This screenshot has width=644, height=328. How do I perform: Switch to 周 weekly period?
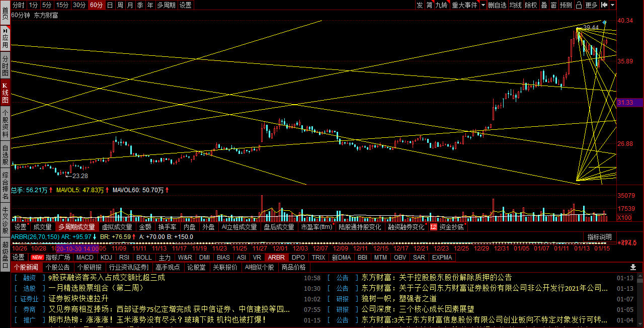point(120,5)
